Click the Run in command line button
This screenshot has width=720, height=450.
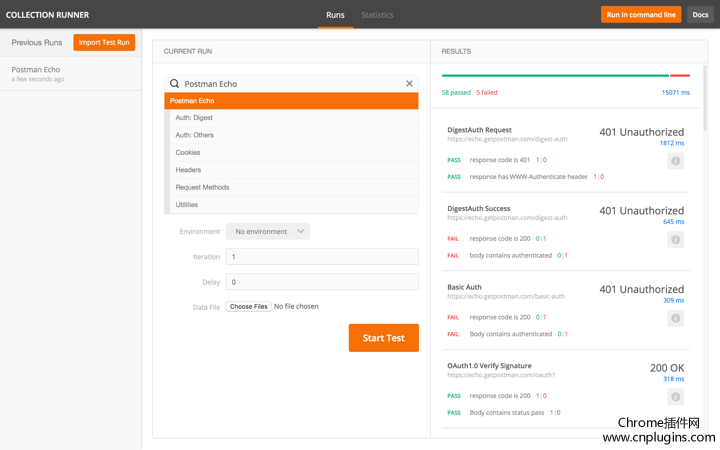[641, 15]
